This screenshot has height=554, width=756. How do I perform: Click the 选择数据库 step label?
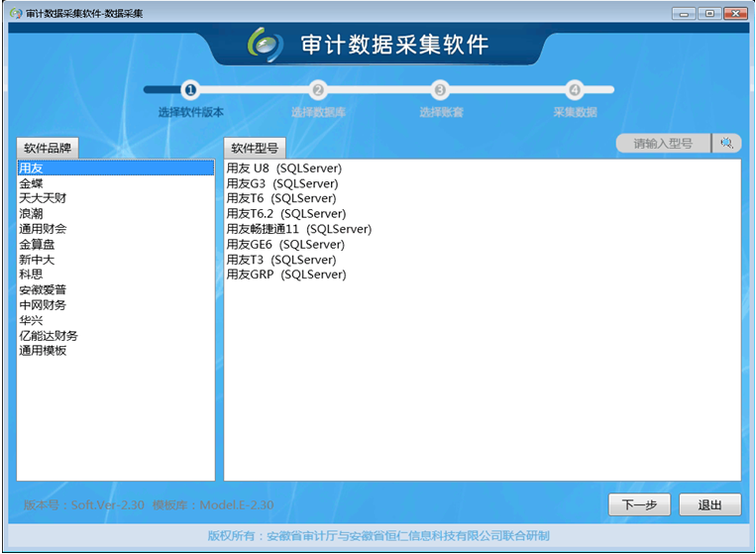pyautogui.click(x=318, y=112)
